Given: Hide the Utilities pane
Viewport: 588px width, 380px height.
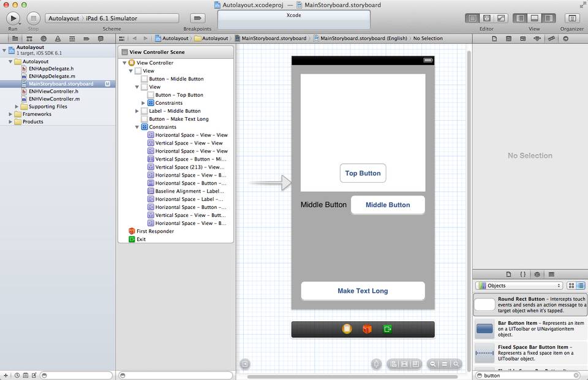Looking at the screenshot, I should click(x=549, y=18).
